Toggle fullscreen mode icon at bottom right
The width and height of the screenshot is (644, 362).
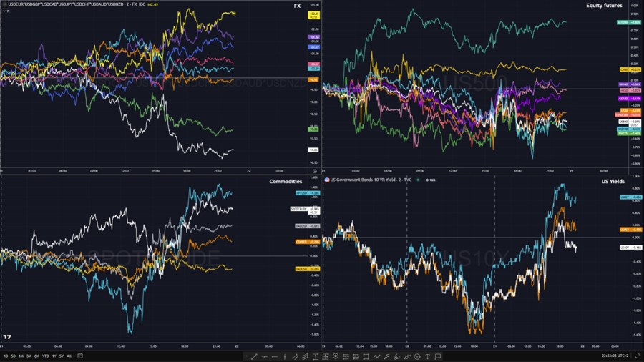tap(635, 356)
